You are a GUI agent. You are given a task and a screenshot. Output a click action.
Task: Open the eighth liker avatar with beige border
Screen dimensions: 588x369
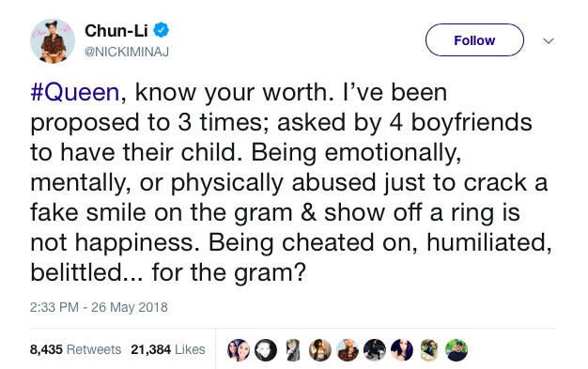[x=429, y=350]
